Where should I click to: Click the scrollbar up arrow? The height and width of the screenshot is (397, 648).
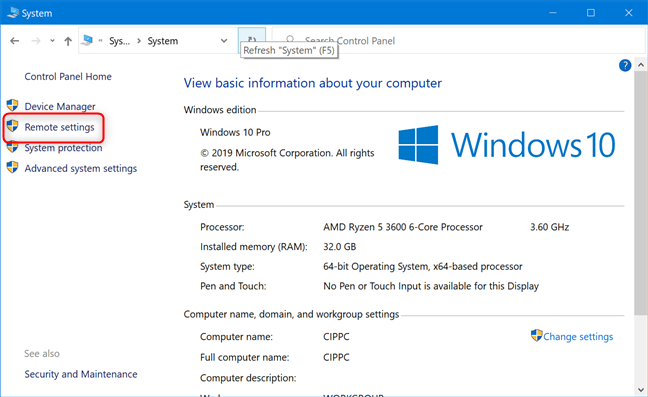click(x=641, y=65)
